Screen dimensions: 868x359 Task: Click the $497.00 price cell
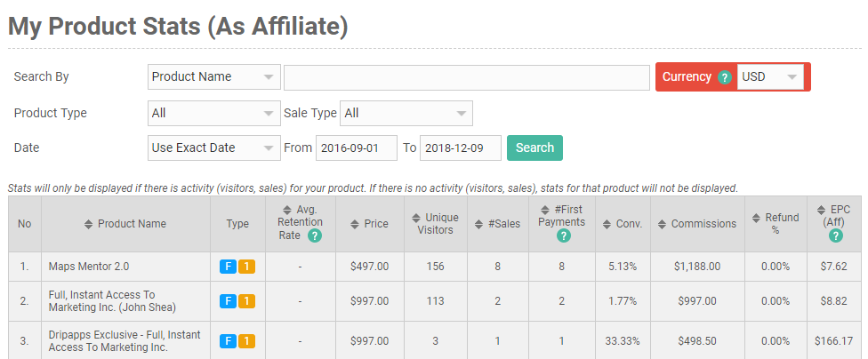(370, 267)
